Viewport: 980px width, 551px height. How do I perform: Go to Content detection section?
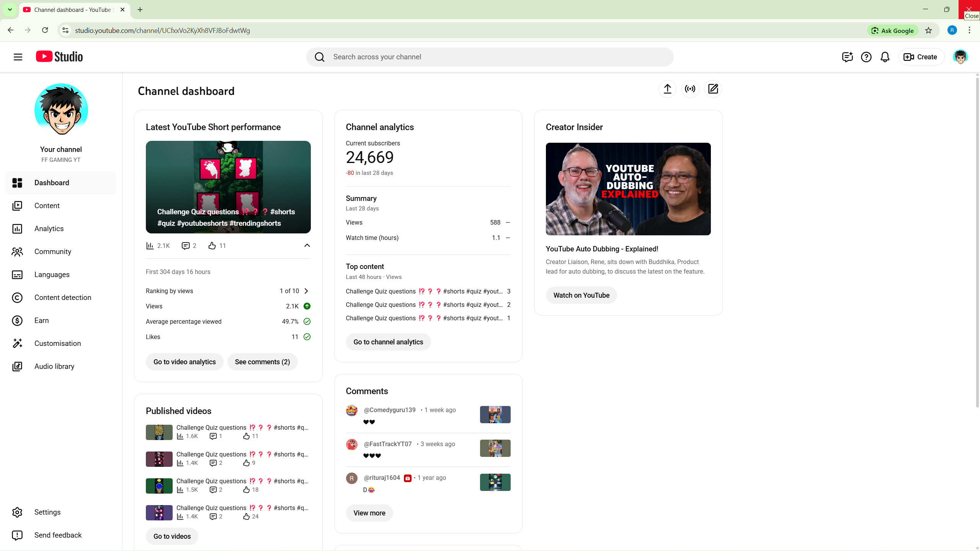point(63,297)
